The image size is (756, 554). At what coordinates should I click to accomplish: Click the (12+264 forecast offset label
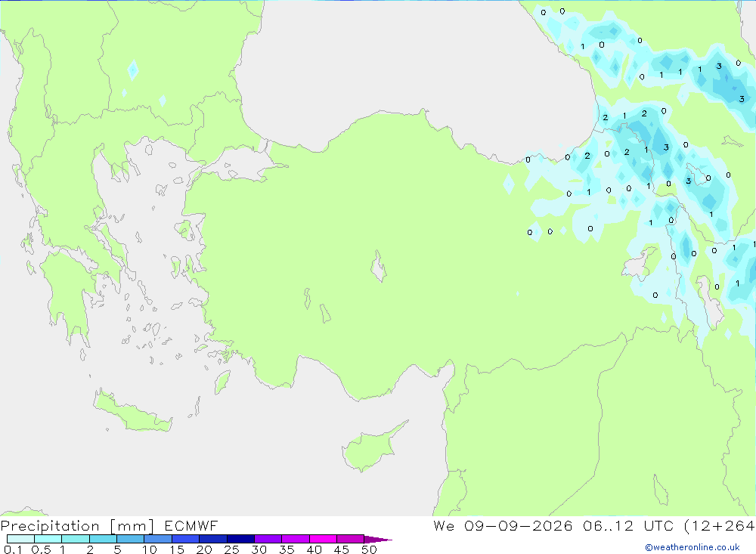tap(720, 526)
